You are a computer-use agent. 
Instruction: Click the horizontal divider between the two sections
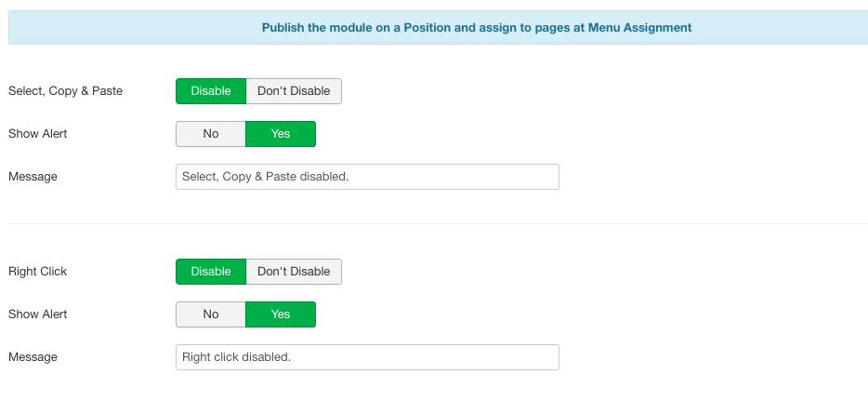[438, 224]
